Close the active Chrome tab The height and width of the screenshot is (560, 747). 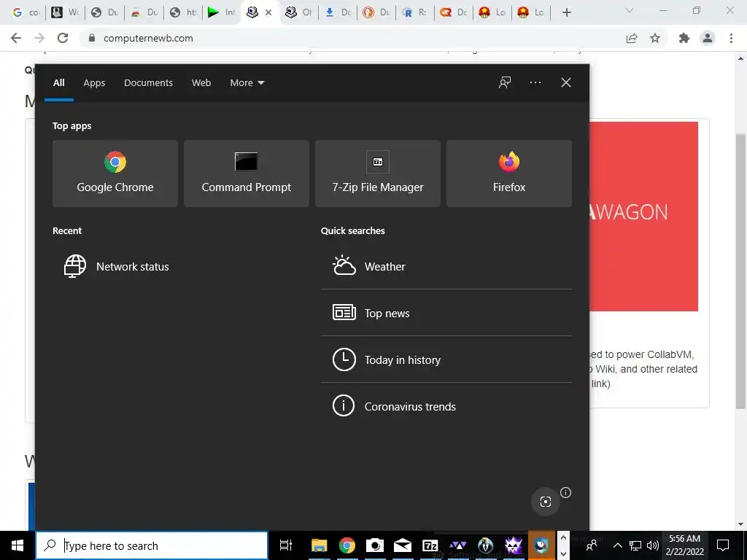[x=268, y=13]
